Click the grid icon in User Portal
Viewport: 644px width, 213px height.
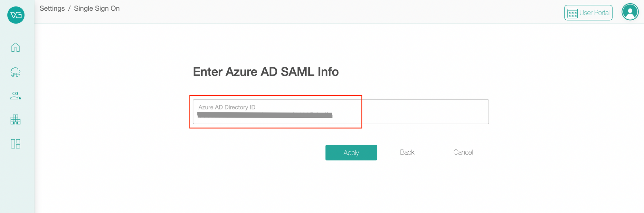coord(573,14)
